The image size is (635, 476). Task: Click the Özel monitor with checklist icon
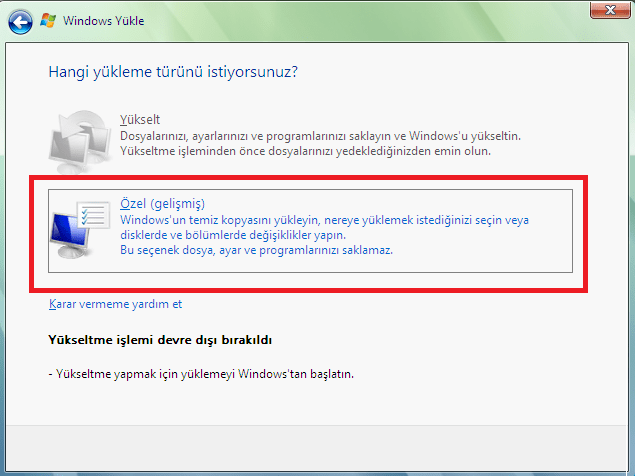(80, 229)
